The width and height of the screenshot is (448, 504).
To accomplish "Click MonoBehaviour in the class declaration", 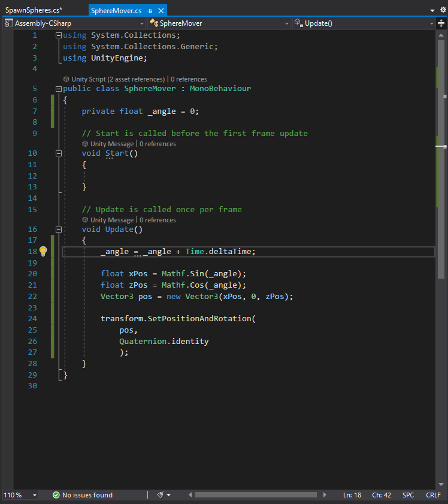I will tap(220, 88).
